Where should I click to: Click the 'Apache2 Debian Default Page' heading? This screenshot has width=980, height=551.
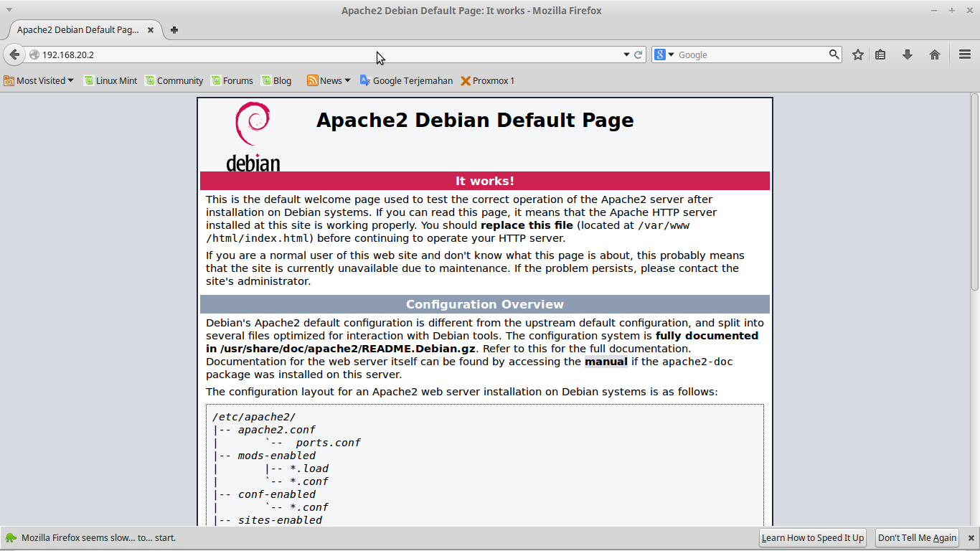tap(475, 120)
